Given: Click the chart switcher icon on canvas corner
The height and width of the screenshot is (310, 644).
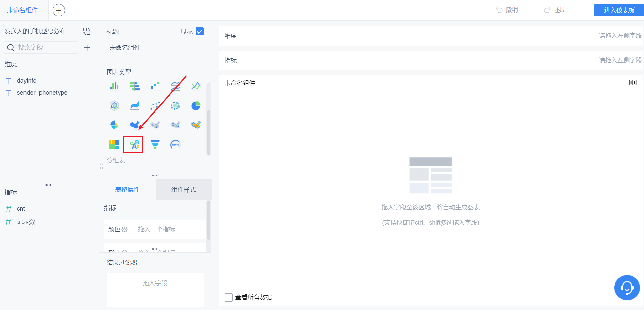Looking at the screenshot, I should coord(633,82).
